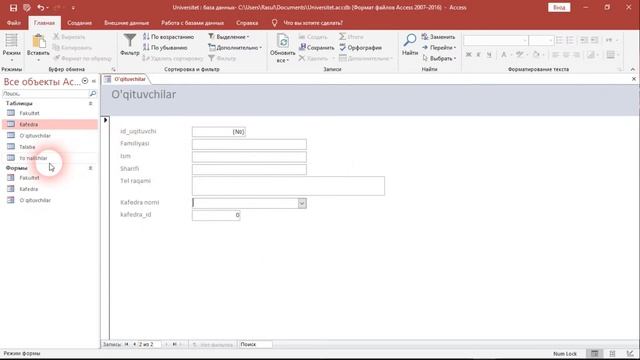The height and width of the screenshot is (360, 640).
Task: Open the Буфер обмена dialog launcher
Action: 113,70
